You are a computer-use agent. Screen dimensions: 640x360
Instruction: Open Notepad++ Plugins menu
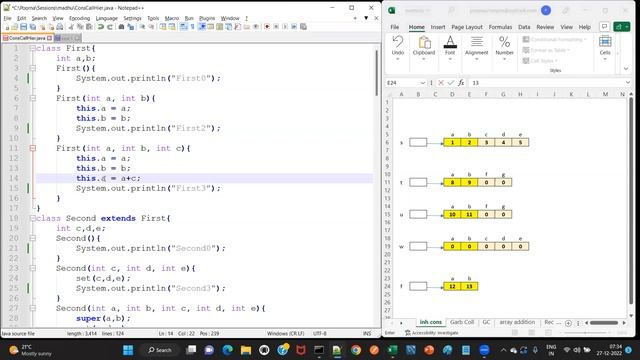(x=207, y=18)
